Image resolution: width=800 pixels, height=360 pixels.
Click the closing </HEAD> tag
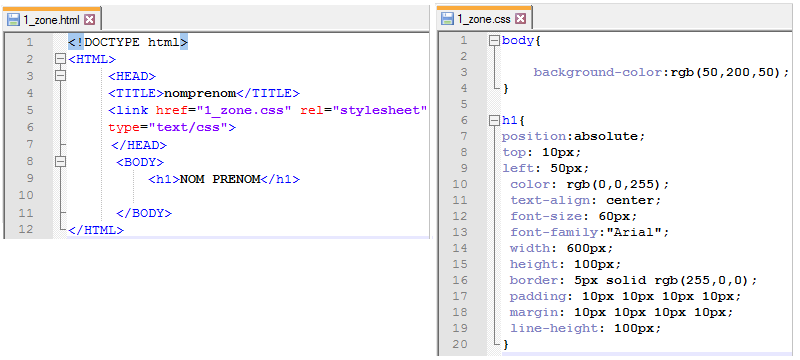139,145
